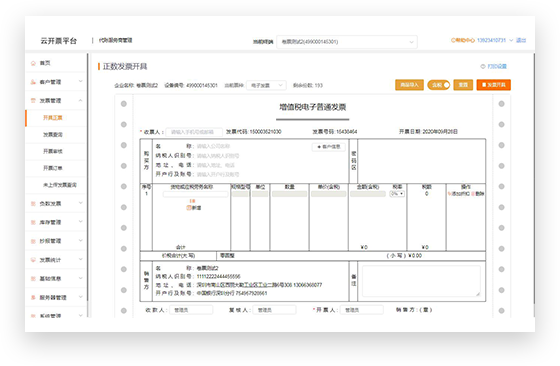The height and width of the screenshot is (366, 560).
Task: Select 开票订单 in the sidebar
Action: 53,168
